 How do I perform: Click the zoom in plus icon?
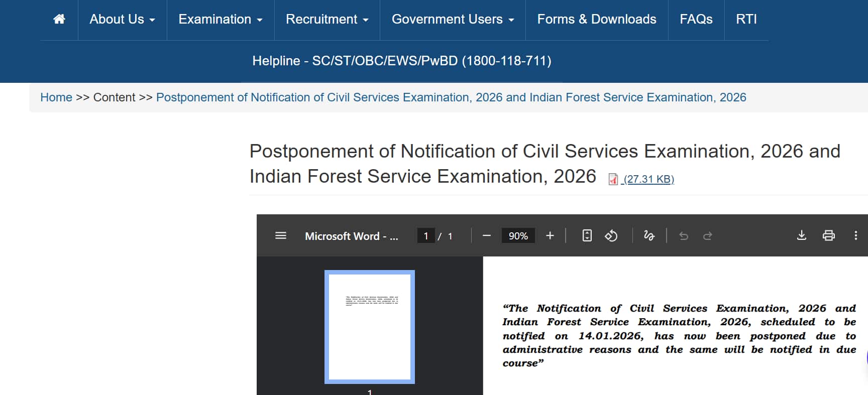click(550, 235)
